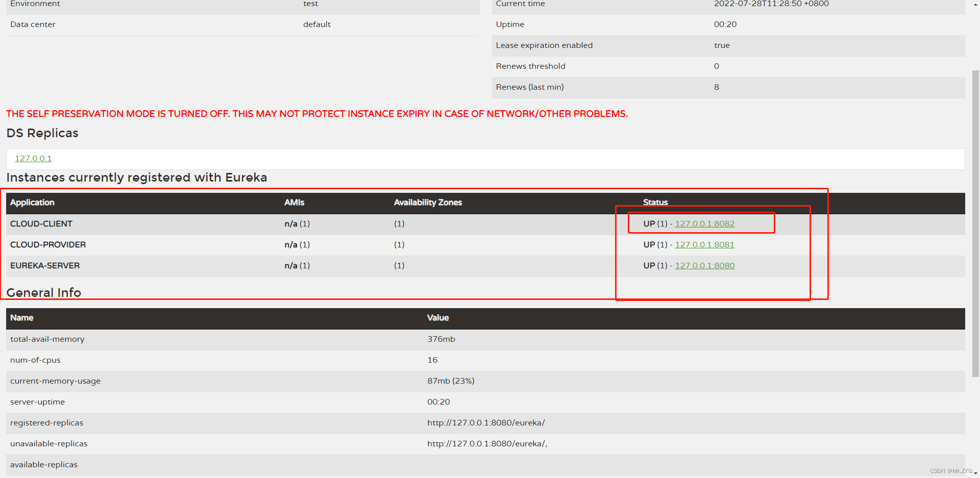Screen dimensions: 980x478
Task: Click the Renews (last min) label
Action: click(x=530, y=87)
